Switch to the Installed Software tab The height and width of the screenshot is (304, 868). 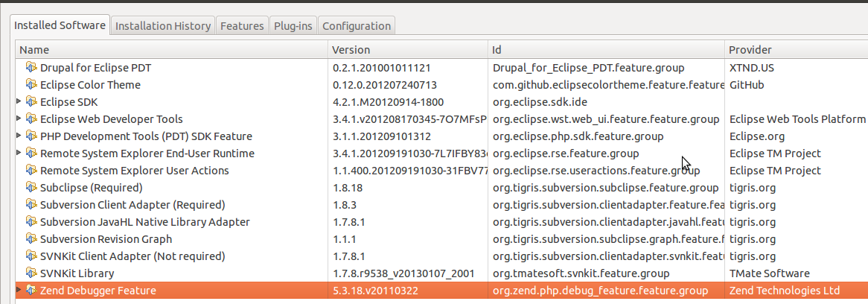60,25
